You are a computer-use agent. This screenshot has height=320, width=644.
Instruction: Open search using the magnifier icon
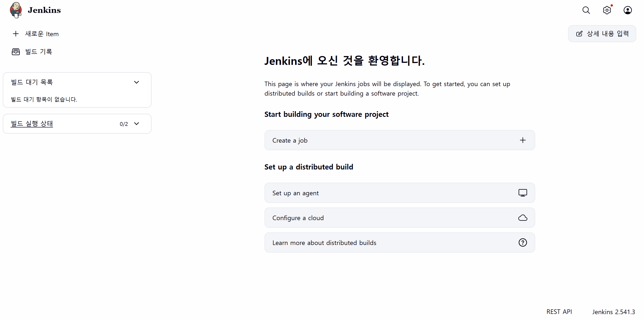(586, 10)
